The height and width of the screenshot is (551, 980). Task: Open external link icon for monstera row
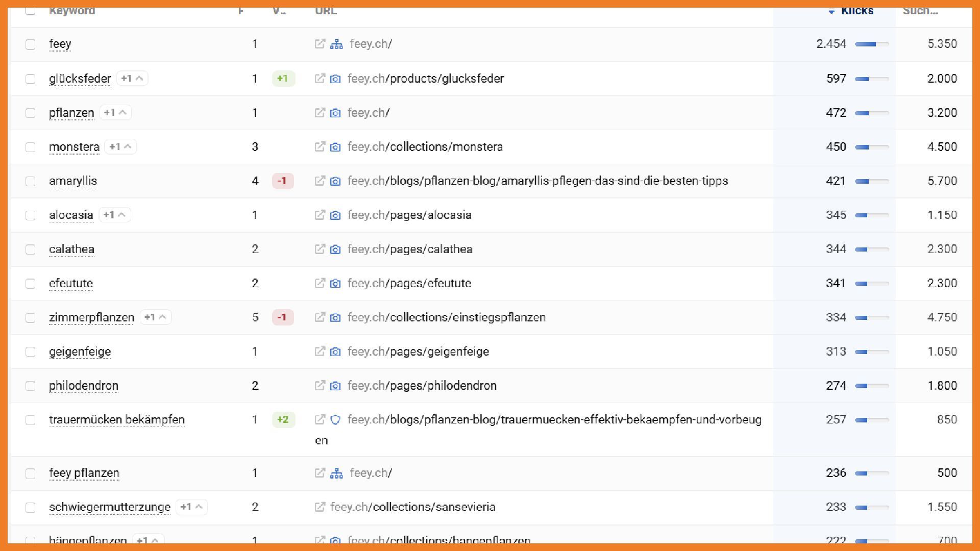[320, 147]
